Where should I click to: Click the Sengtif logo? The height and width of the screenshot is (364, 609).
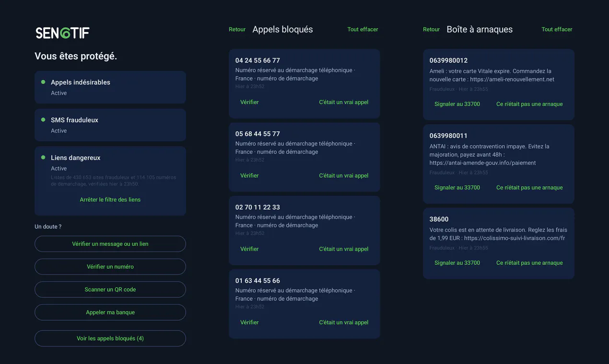pyautogui.click(x=62, y=33)
